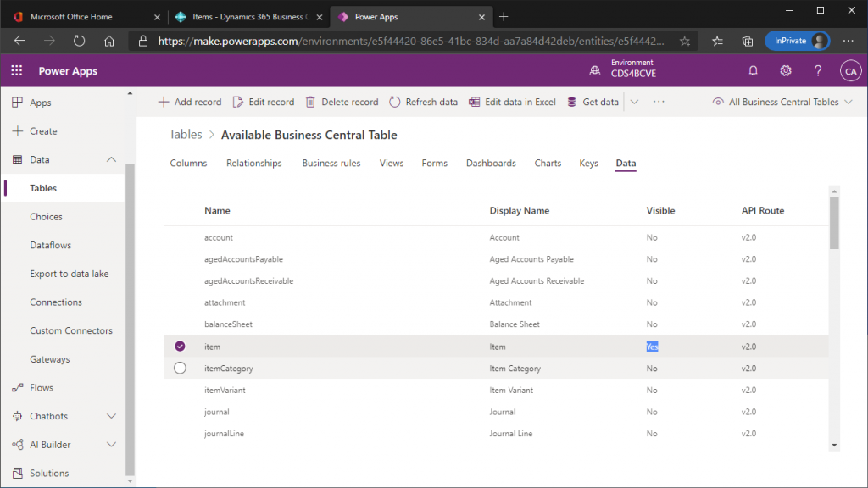Open browser favorites list
Image resolution: width=868 pixels, height=488 pixels.
click(717, 41)
